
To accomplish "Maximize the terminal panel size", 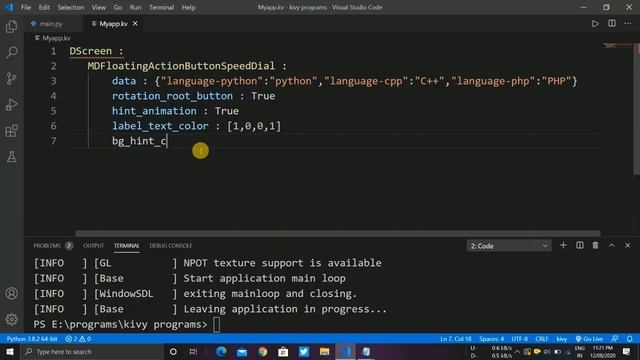I will tap(611, 245).
